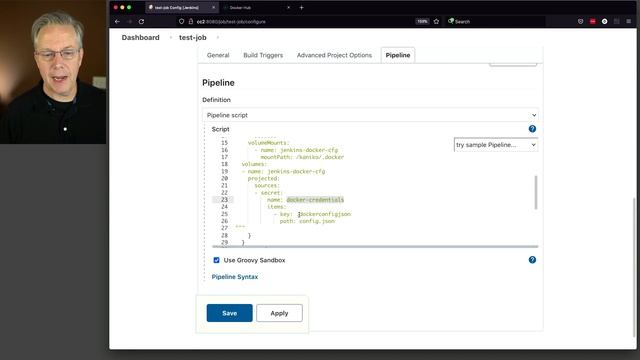This screenshot has width=640, height=360.
Task: Click the round profile icon in toolbar
Action: pyautogui.click(x=604, y=21)
